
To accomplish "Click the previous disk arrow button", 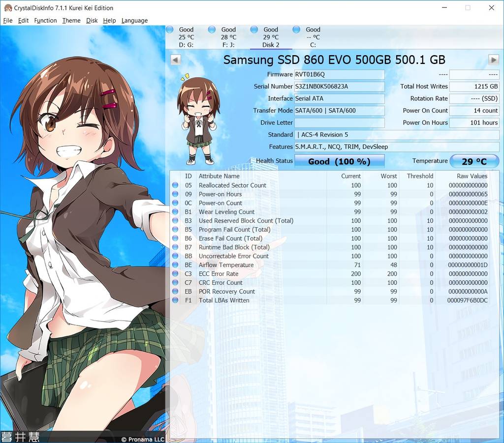I will 176,59.
